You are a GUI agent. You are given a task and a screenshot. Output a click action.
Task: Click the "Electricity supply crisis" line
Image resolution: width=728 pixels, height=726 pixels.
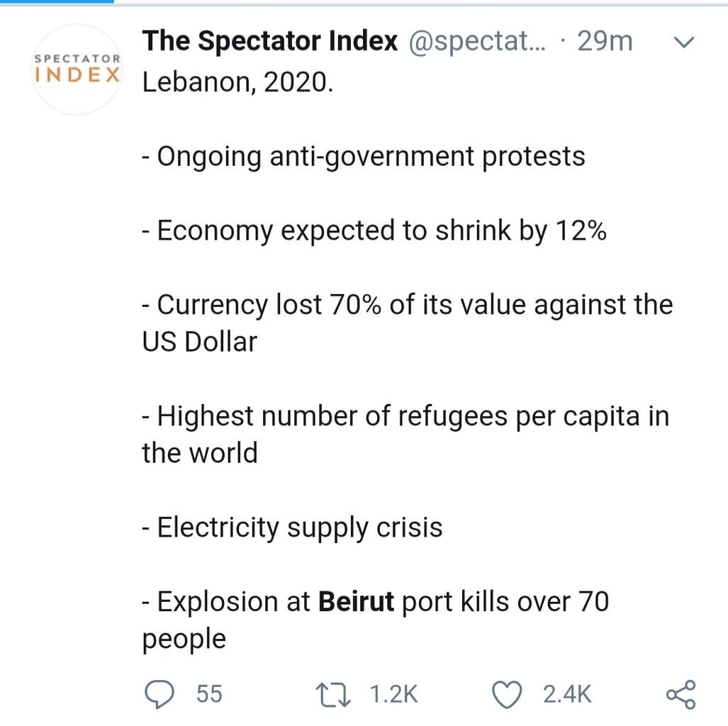(x=292, y=527)
